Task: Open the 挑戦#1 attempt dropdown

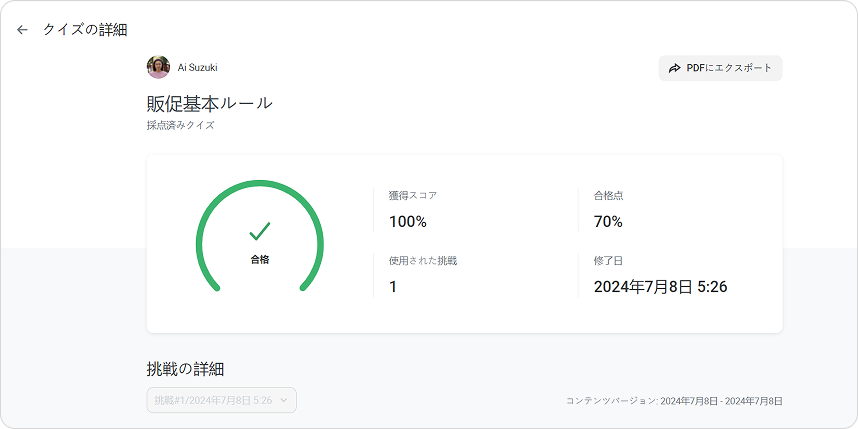Action: pos(221,400)
